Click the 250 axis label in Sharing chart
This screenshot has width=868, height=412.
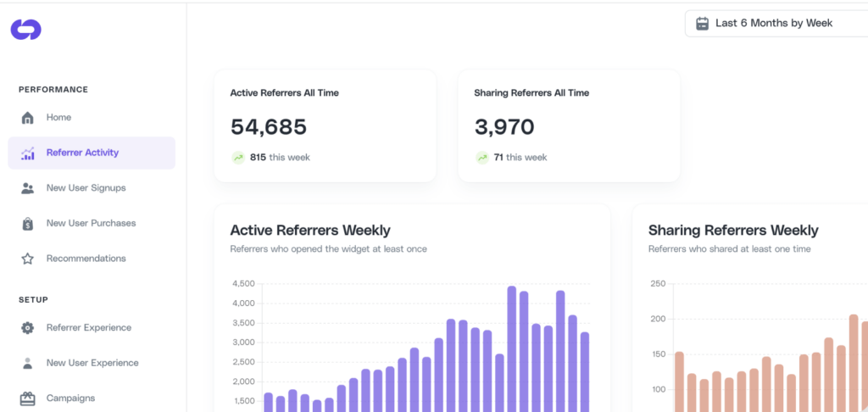pyautogui.click(x=657, y=284)
